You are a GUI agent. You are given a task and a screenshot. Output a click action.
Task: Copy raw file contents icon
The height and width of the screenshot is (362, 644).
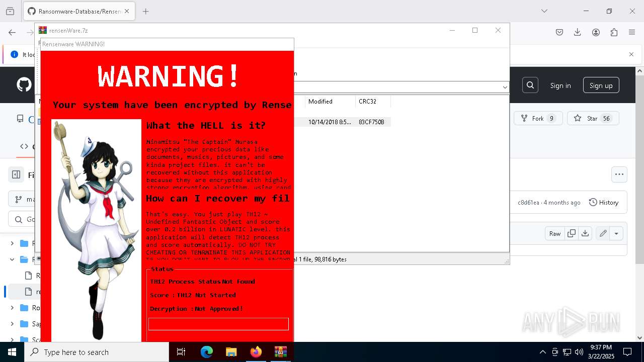(572, 233)
